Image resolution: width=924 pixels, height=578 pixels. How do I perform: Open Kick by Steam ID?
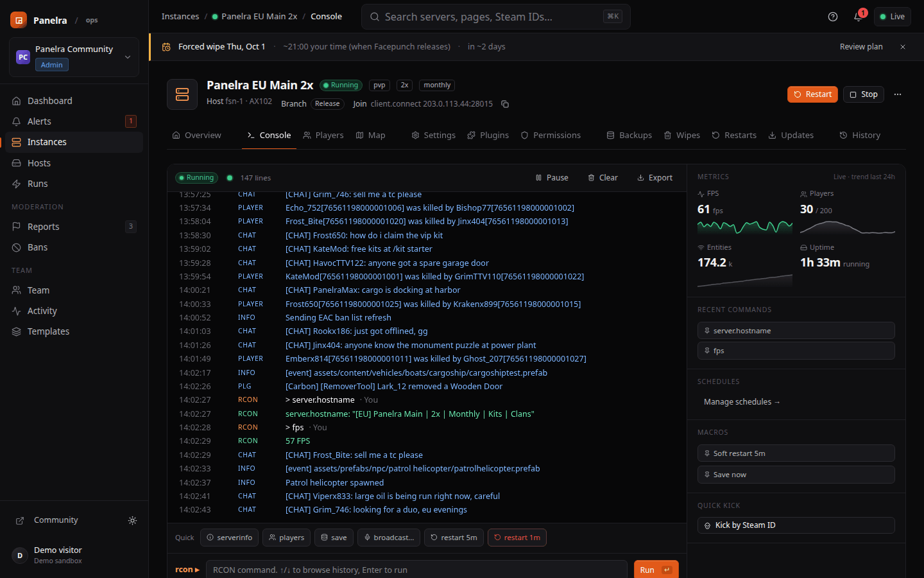click(x=796, y=525)
